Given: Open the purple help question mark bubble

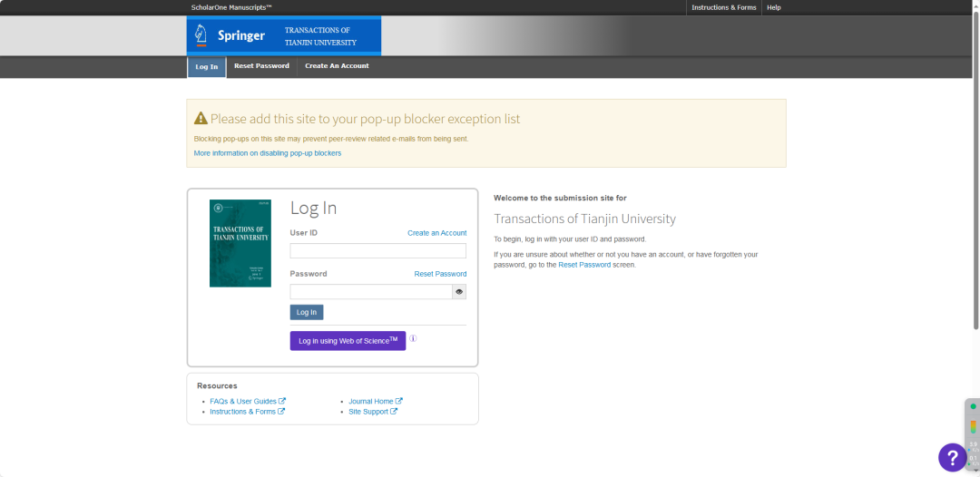Looking at the screenshot, I should coord(953,458).
